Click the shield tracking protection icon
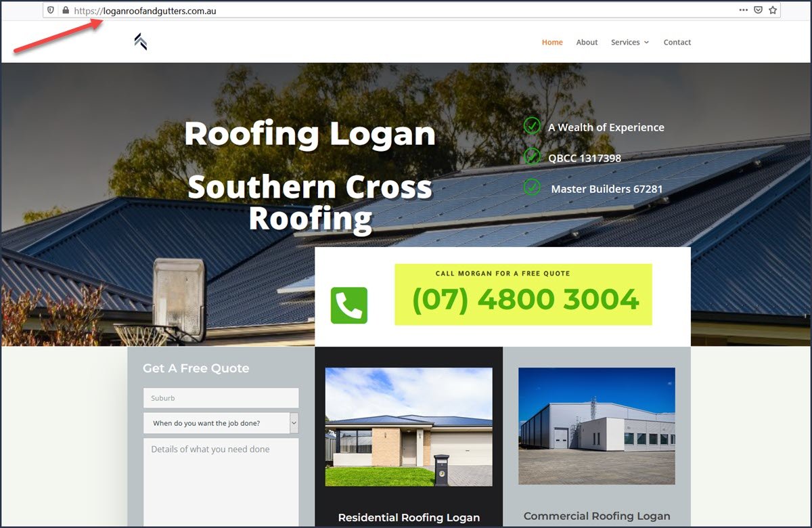This screenshot has height=528, width=812. pos(51,10)
